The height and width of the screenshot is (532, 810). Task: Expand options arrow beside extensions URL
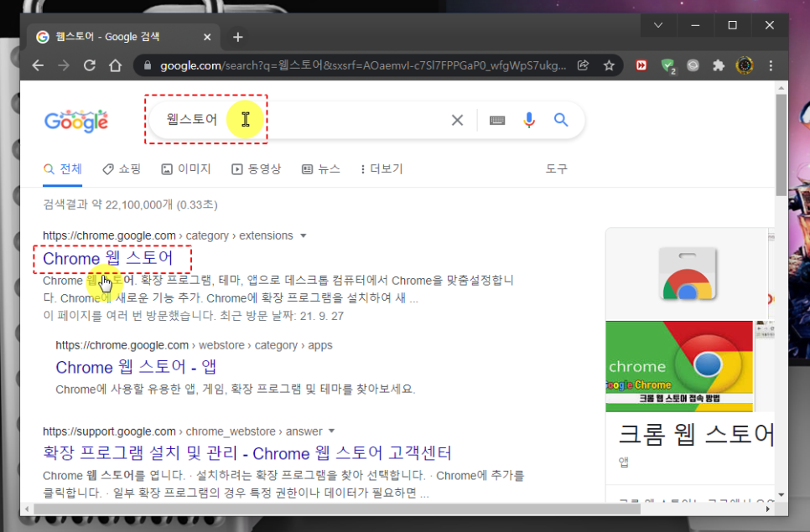304,235
